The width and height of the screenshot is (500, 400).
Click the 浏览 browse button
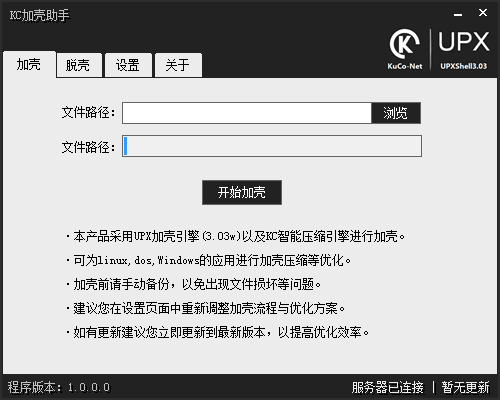(x=396, y=113)
